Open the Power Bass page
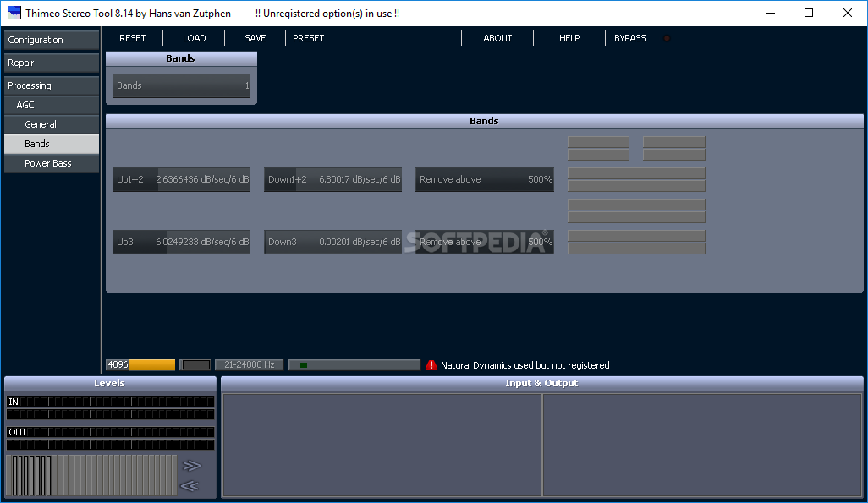This screenshot has width=868, height=503. pyautogui.click(x=52, y=163)
